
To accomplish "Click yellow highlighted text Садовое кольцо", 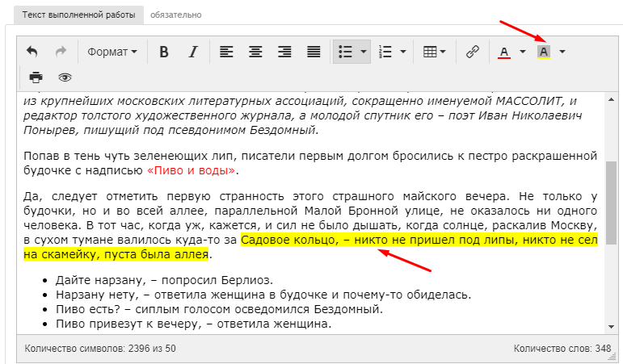I will click(x=288, y=240).
